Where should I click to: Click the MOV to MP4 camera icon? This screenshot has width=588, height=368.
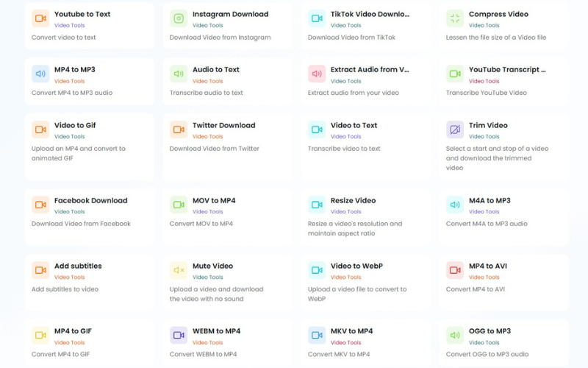click(179, 205)
